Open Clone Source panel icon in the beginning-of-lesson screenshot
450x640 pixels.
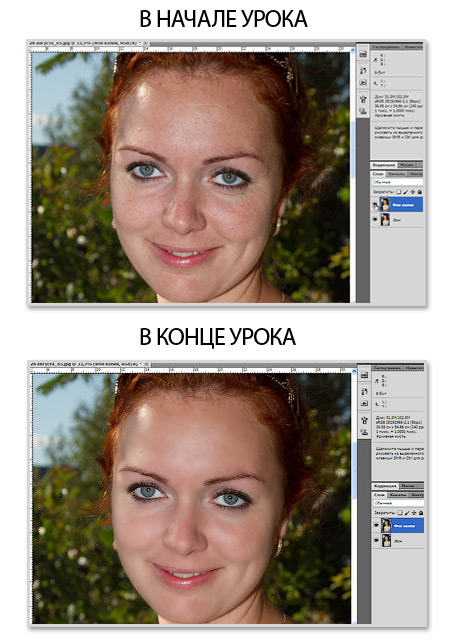click(x=363, y=111)
